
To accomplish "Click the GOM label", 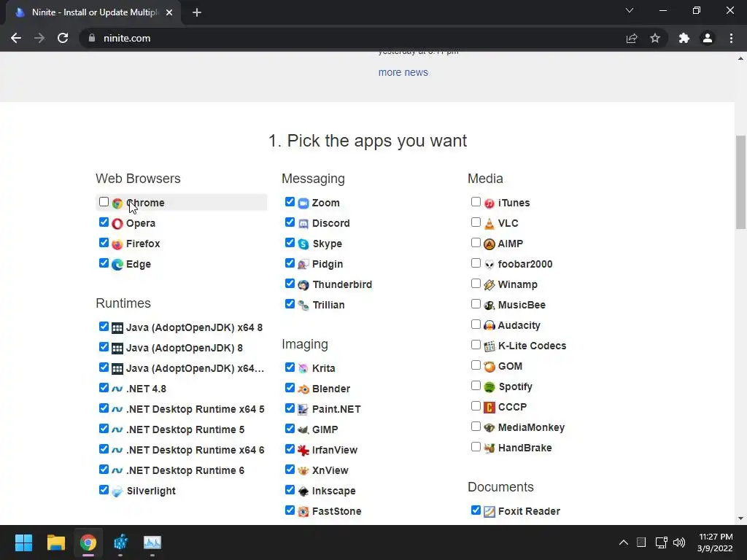I will pos(510,366).
